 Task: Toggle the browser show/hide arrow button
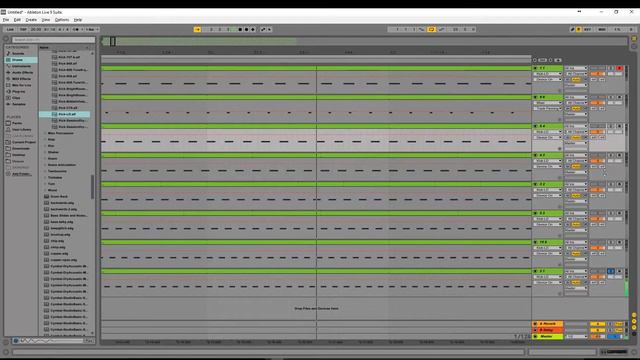6,40
